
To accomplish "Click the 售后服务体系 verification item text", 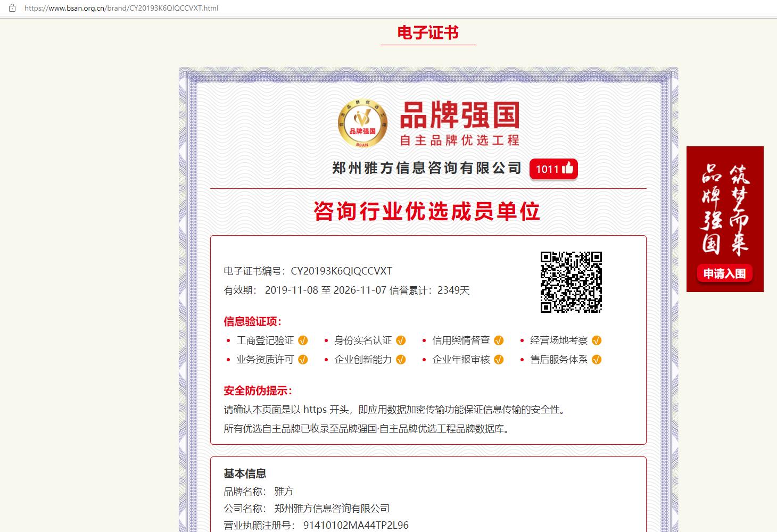I will [x=559, y=360].
